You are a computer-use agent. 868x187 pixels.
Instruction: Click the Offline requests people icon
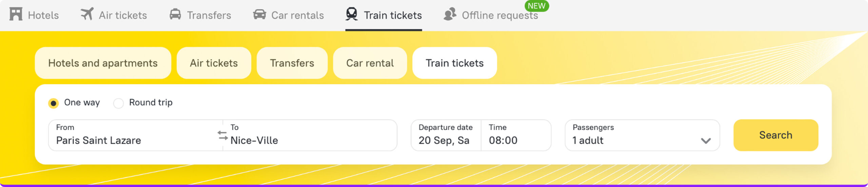click(x=450, y=15)
